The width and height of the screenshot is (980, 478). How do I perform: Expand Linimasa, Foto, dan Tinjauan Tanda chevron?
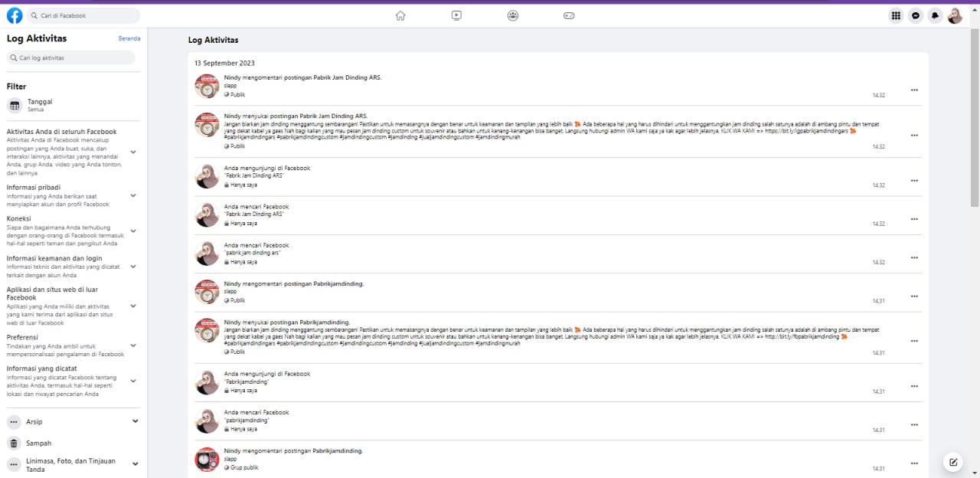pos(136,463)
